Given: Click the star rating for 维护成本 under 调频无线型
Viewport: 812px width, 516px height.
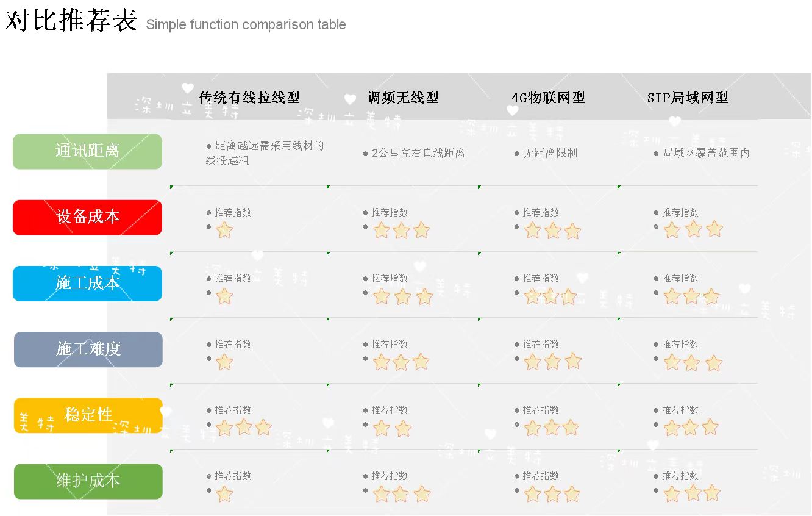Looking at the screenshot, I should [402, 493].
